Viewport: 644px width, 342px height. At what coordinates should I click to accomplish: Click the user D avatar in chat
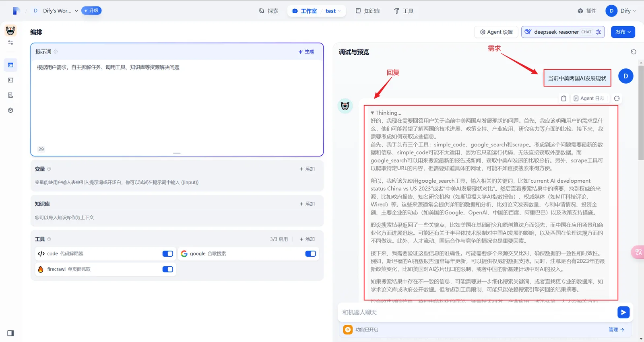(625, 76)
